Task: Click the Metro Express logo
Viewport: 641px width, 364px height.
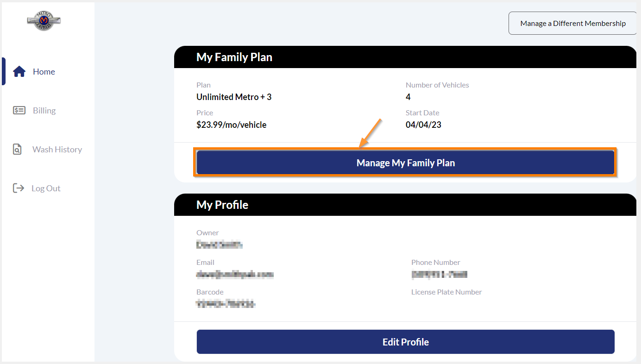Action: pos(44,20)
